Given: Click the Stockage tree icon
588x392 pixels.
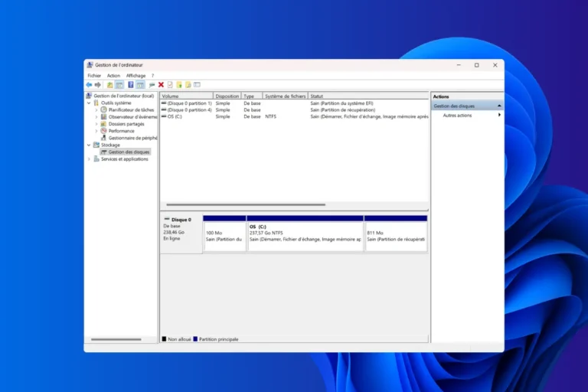Looking at the screenshot, I should point(96,145).
